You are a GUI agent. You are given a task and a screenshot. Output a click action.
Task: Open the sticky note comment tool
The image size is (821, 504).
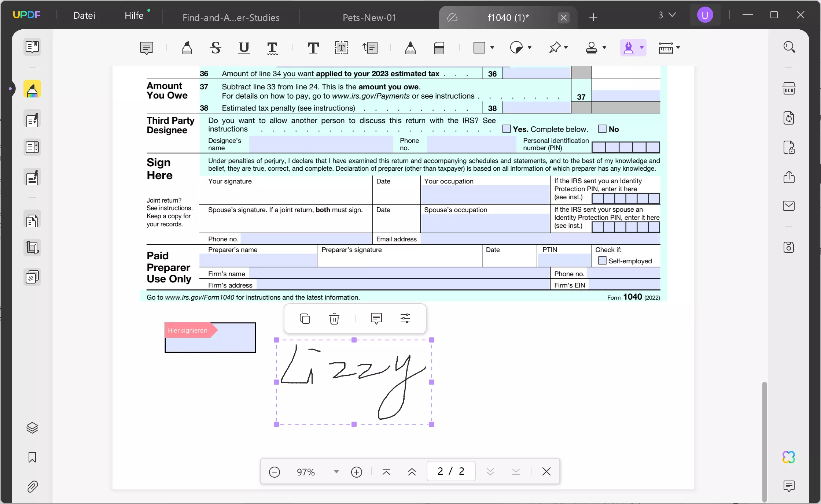point(146,48)
